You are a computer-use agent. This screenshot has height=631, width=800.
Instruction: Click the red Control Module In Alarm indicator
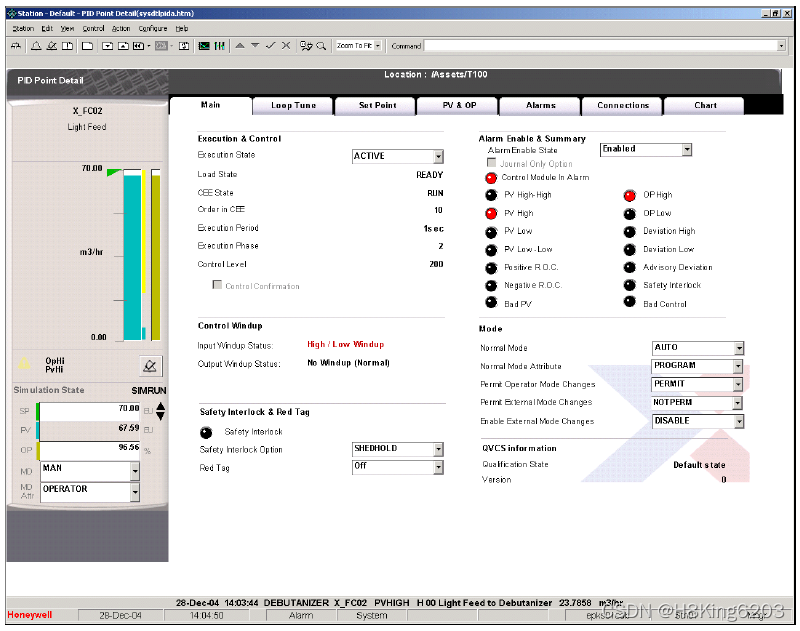(x=491, y=178)
